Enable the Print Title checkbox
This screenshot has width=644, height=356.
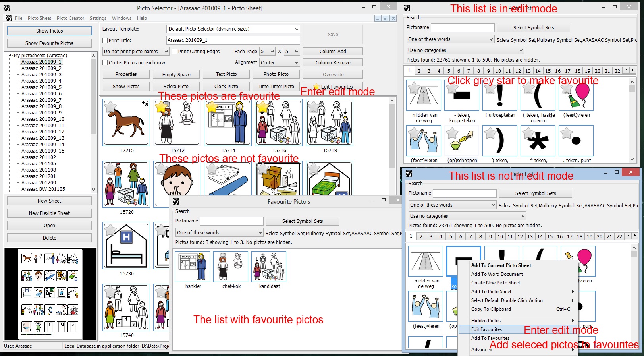(x=105, y=41)
